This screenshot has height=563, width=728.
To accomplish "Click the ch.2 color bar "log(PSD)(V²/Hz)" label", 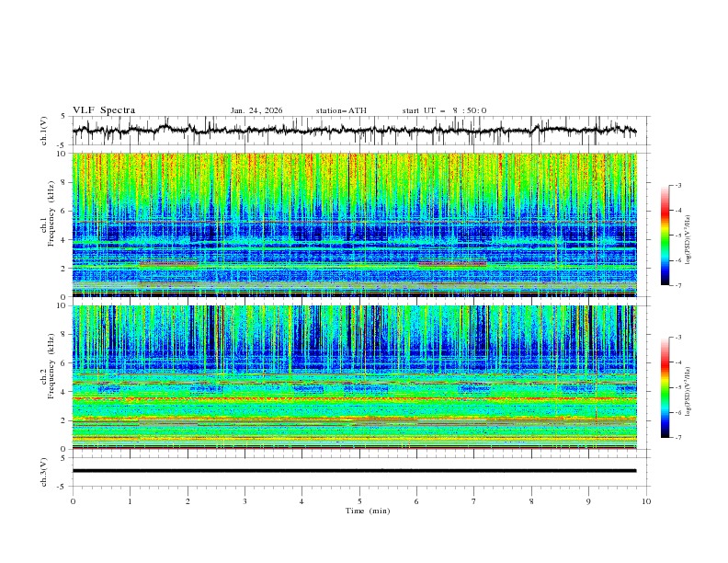I will pos(688,391).
